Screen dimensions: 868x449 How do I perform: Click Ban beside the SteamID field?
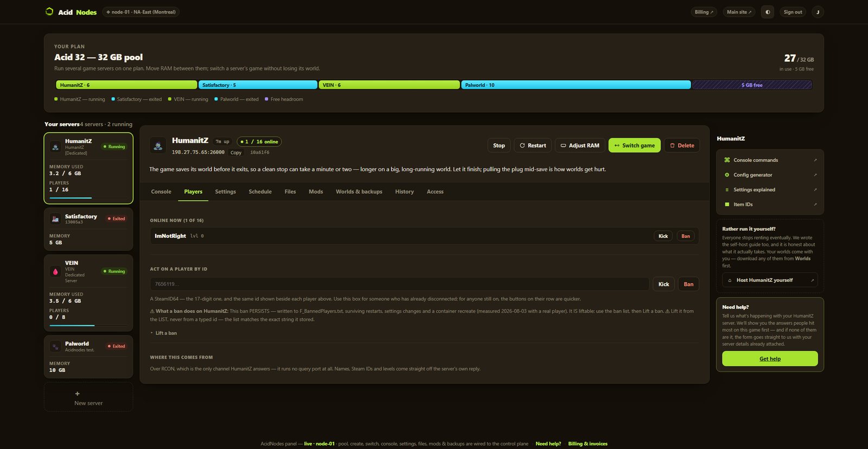coord(688,284)
